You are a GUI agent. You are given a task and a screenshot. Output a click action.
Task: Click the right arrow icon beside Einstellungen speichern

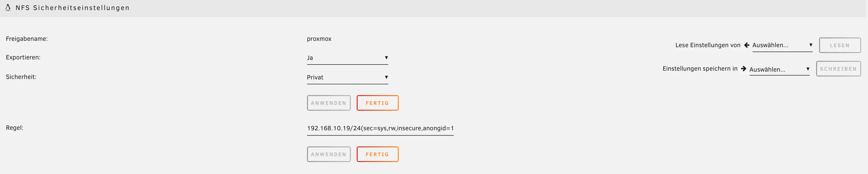coord(744,69)
